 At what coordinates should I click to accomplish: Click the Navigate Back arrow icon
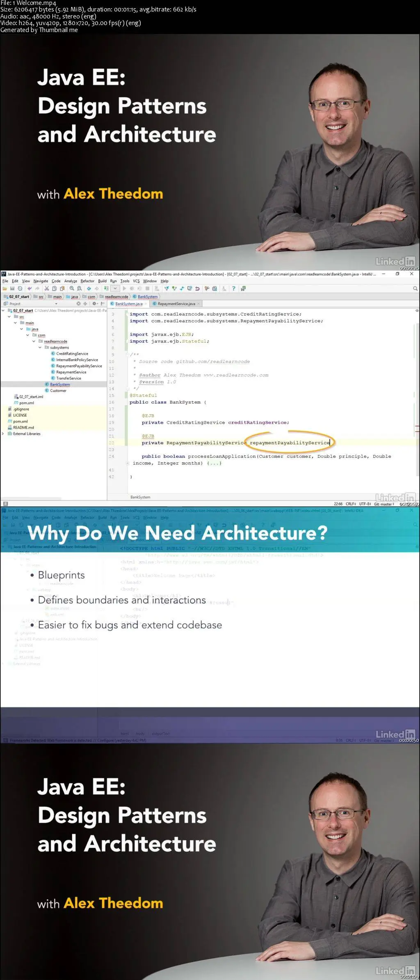89,288
